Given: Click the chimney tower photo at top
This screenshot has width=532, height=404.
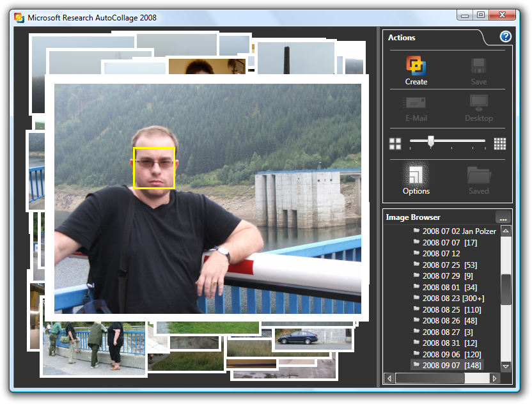Looking at the screenshot, I should tap(296, 58).
